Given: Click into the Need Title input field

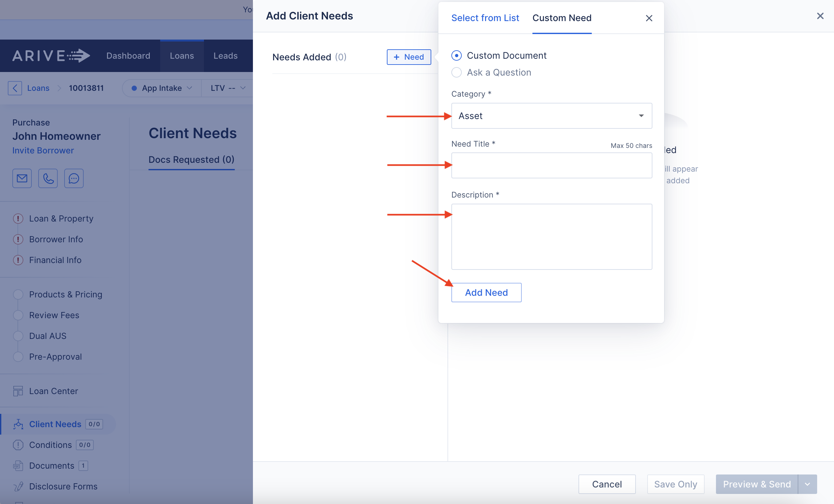Looking at the screenshot, I should (x=551, y=165).
